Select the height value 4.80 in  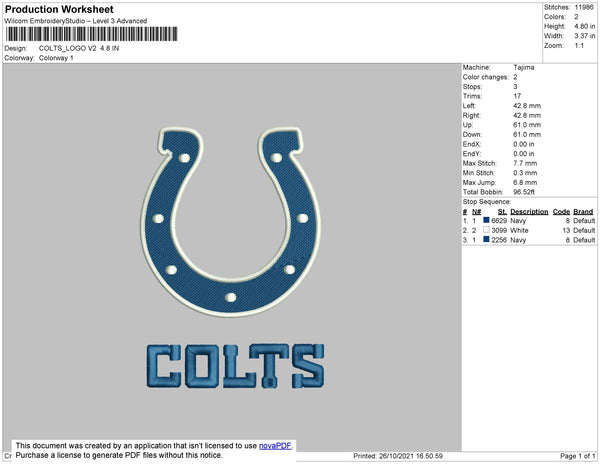click(584, 26)
